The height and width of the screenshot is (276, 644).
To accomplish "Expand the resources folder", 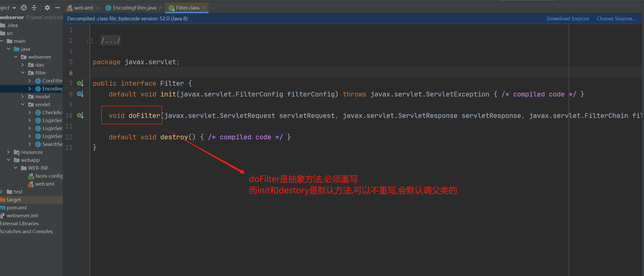I will pyautogui.click(x=8, y=152).
